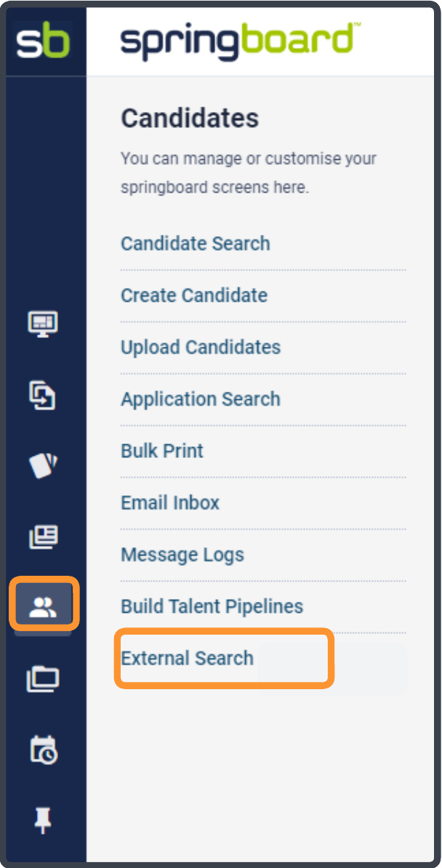Click the newspaper icon in sidebar

(x=43, y=537)
